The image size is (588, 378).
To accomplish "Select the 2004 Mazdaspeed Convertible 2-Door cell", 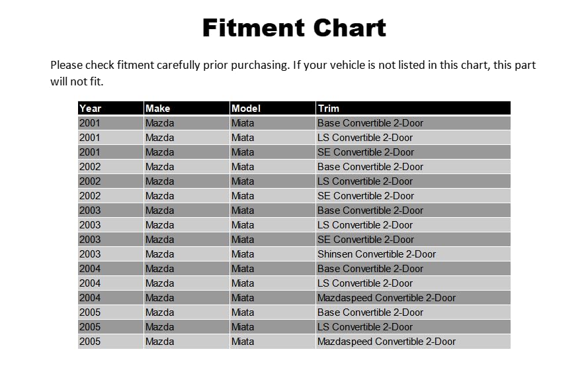I will click(386, 298).
